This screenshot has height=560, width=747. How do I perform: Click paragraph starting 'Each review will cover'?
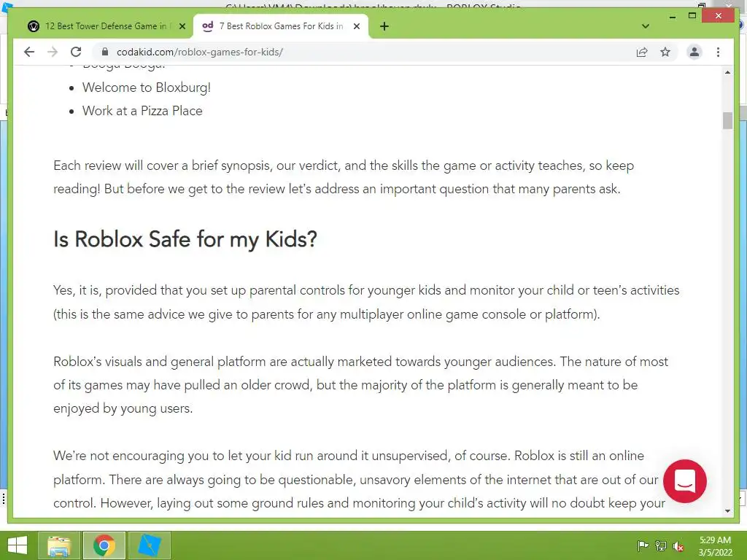[344, 177]
